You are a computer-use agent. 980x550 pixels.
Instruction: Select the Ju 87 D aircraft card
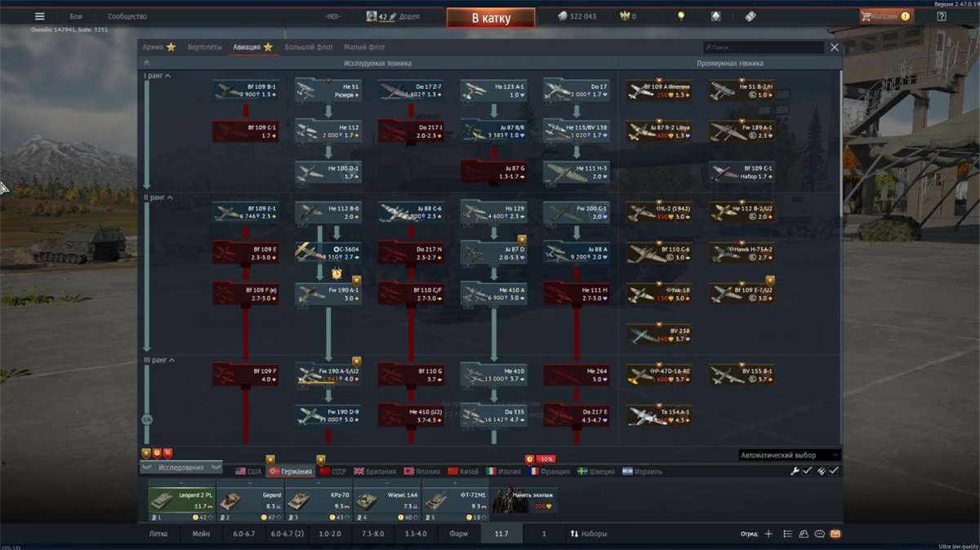click(x=493, y=253)
